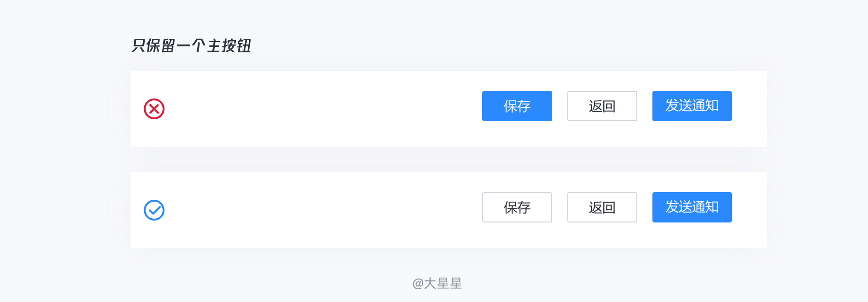Viewport: 868px width, 302px height.
Task: Go back using 返回 in bottom card
Action: (x=602, y=207)
